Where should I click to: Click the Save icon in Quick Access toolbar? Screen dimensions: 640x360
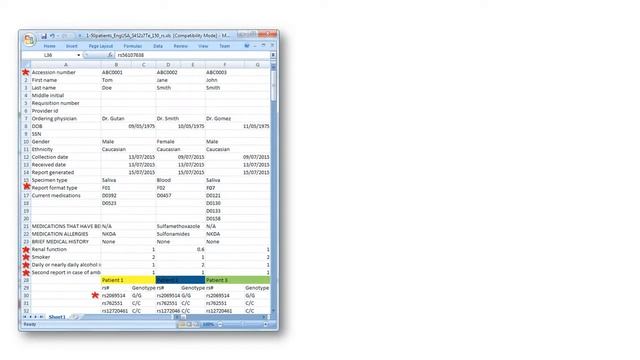(44, 36)
